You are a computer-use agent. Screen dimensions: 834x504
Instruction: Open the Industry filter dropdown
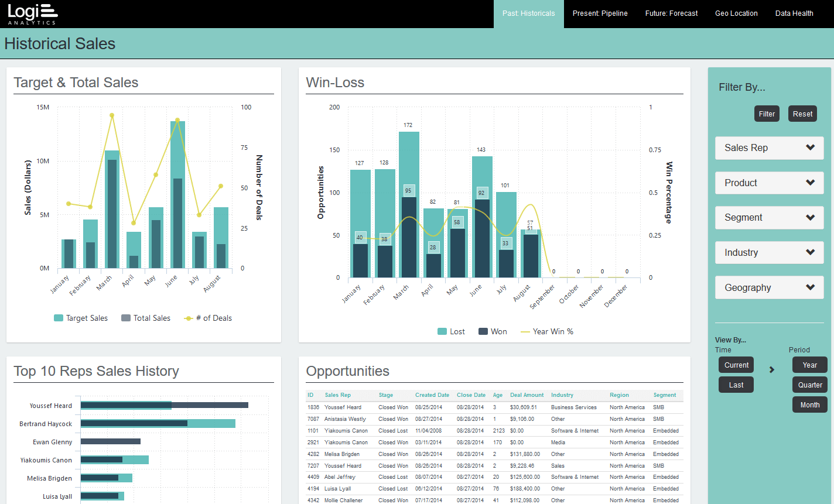pos(769,253)
